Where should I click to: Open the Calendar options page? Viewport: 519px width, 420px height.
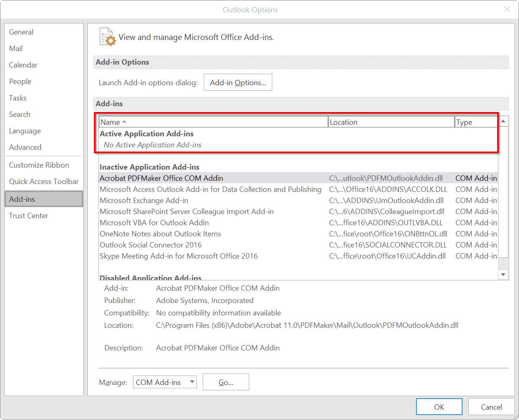[44, 65]
